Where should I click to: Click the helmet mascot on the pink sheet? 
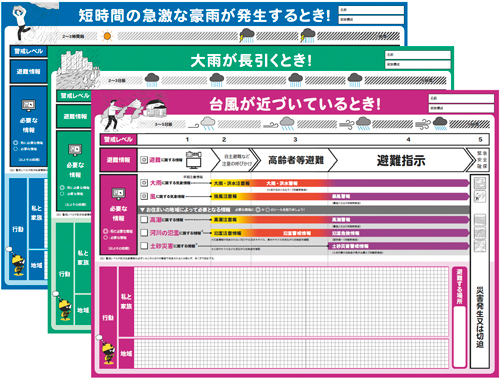click(x=109, y=354)
